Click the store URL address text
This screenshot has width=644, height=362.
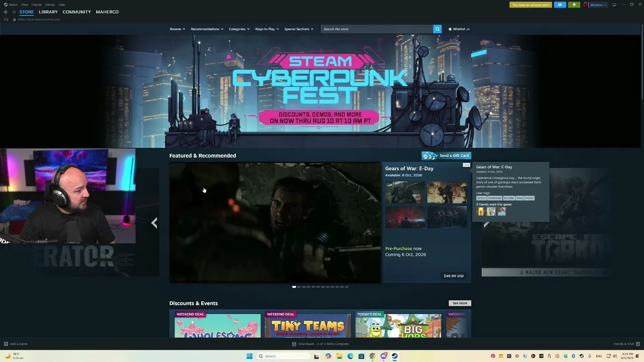pos(39,19)
